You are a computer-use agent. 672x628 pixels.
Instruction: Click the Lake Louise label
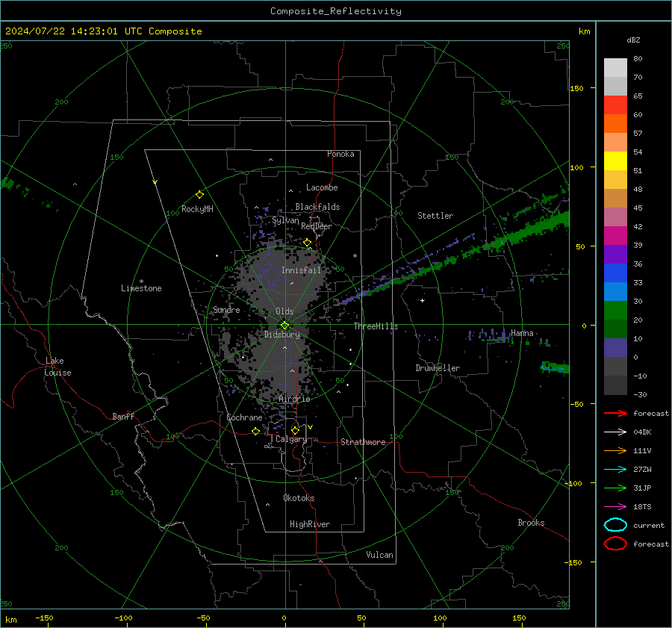pos(57,367)
